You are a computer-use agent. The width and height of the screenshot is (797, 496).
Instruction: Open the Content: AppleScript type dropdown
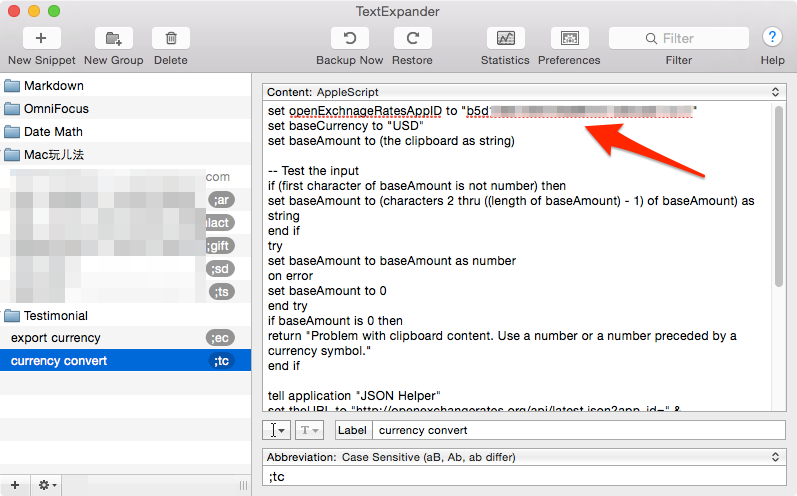point(524,92)
